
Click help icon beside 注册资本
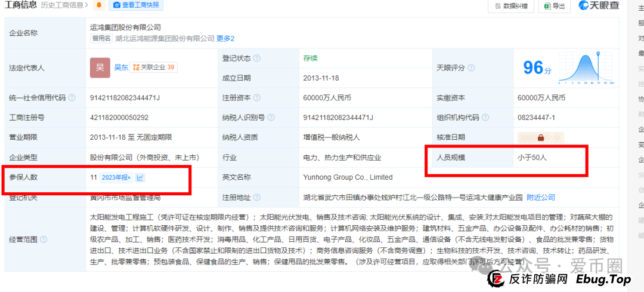(257, 98)
